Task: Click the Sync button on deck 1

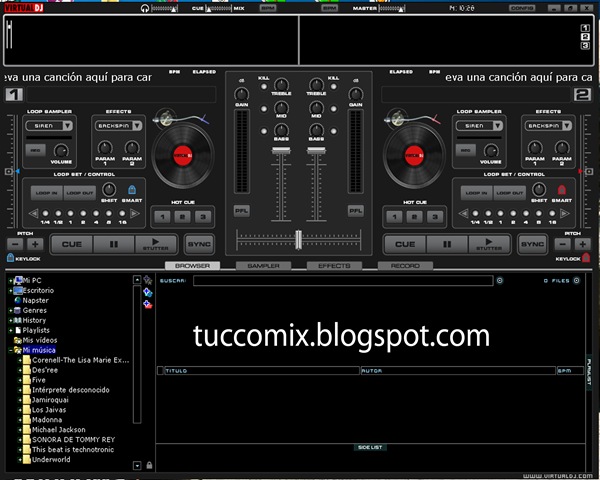Action: [x=199, y=244]
